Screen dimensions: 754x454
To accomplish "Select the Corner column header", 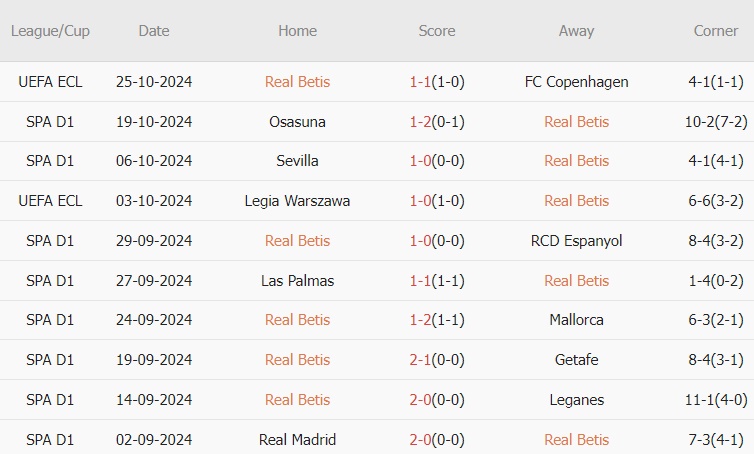I will 716,31.
